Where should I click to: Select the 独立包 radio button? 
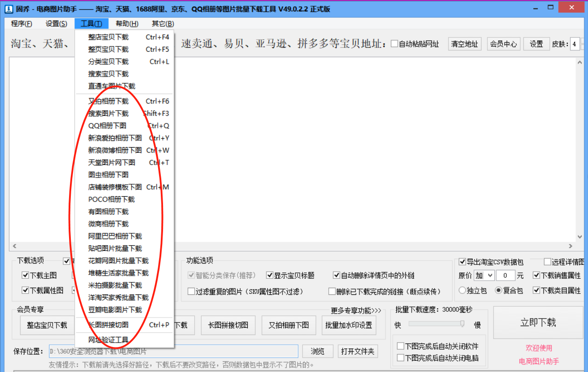[462, 289]
